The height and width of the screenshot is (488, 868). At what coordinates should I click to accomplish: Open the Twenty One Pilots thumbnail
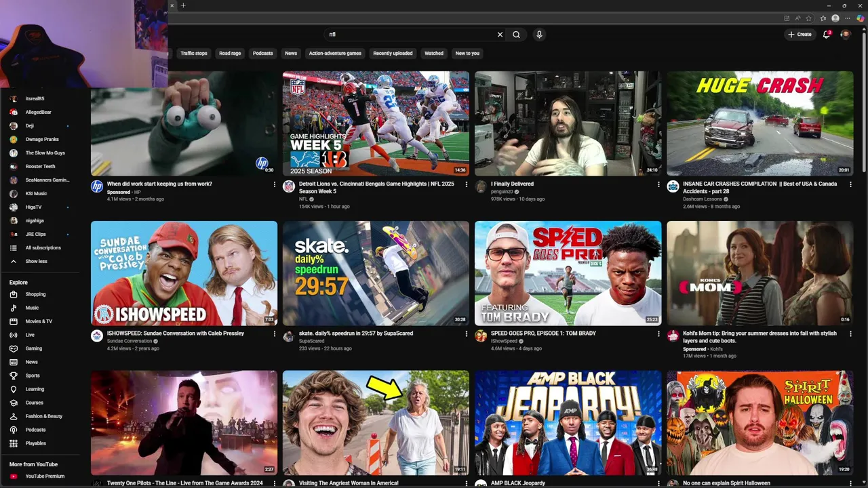(x=184, y=422)
